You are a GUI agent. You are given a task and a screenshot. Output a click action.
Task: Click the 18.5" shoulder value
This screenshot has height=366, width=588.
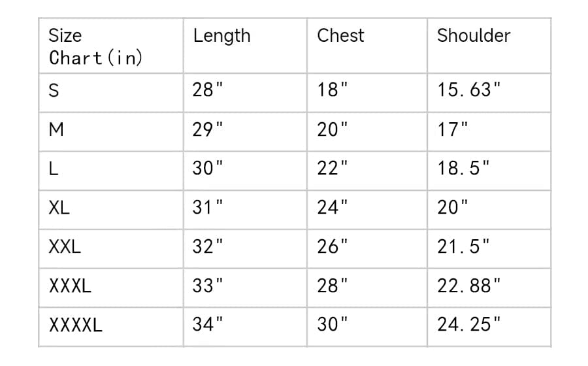(x=463, y=169)
